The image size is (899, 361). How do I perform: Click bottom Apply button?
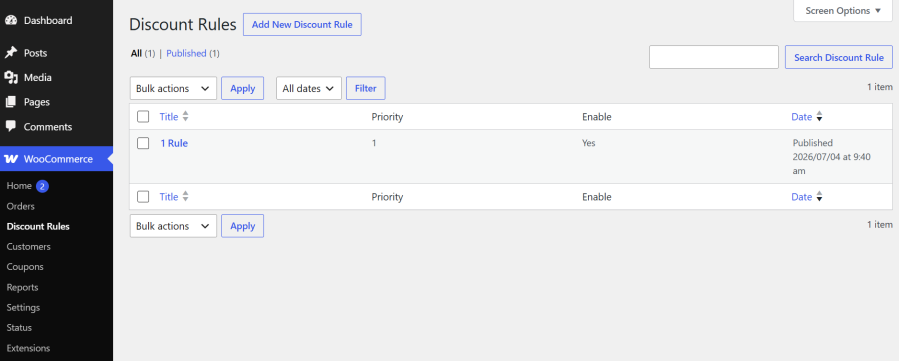tap(243, 226)
